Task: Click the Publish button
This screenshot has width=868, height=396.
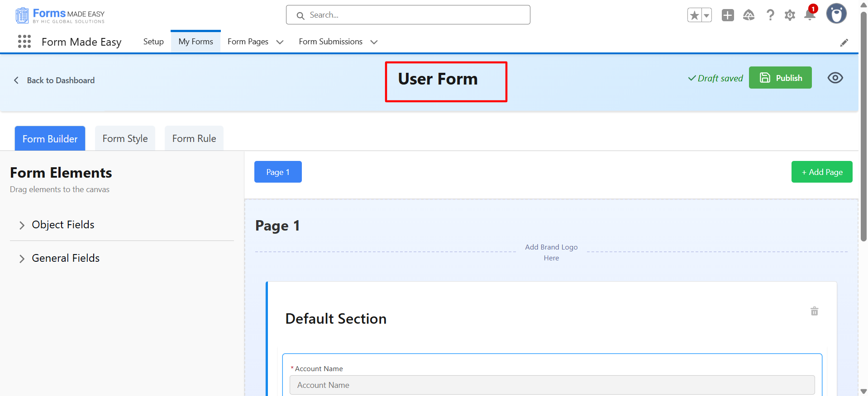Action: click(780, 78)
